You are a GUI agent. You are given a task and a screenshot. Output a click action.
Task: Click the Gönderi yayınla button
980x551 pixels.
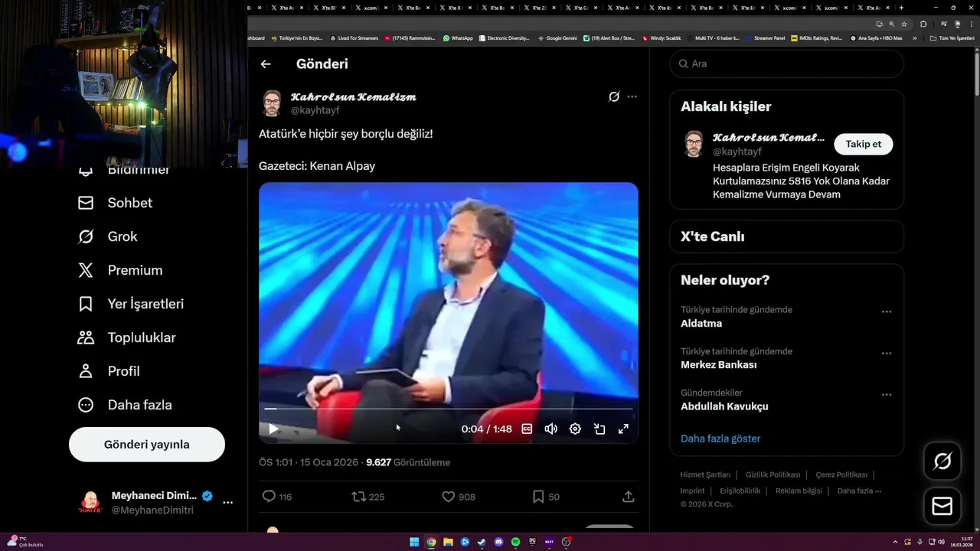pyautogui.click(x=147, y=445)
